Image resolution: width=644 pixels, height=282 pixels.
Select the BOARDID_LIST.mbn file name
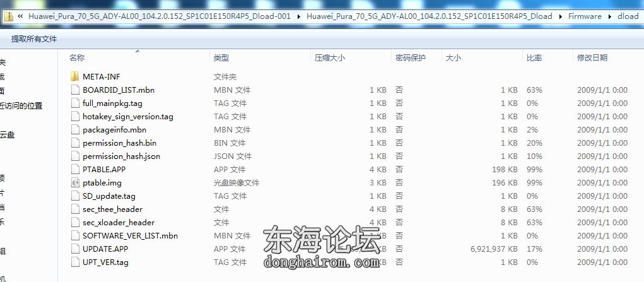tap(119, 90)
